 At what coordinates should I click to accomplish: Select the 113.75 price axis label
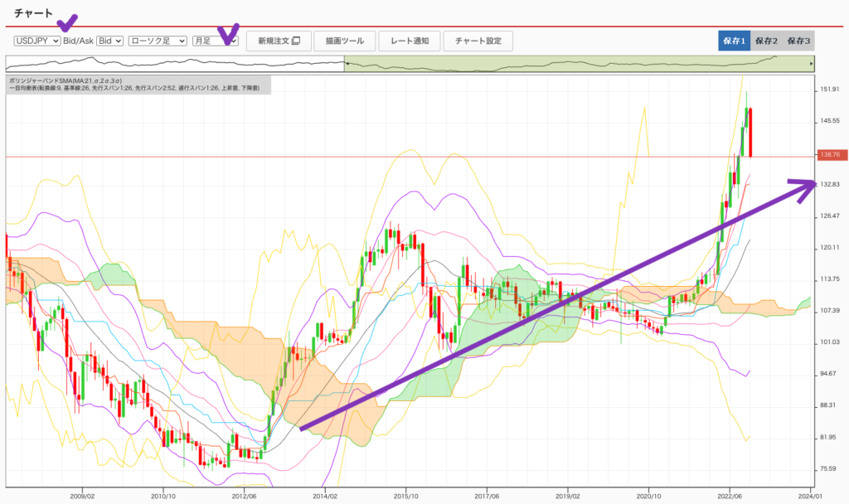pyautogui.click(x=829, y=279)
